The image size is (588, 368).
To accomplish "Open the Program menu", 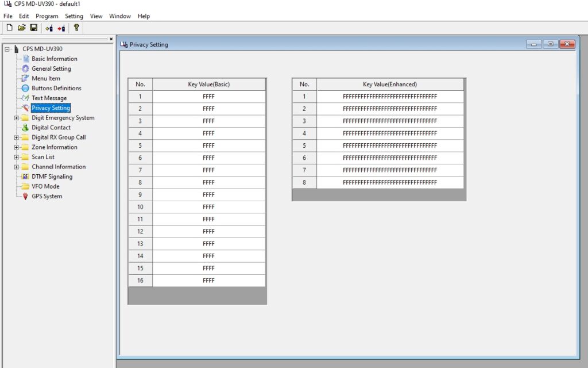I will coord(47,16).
